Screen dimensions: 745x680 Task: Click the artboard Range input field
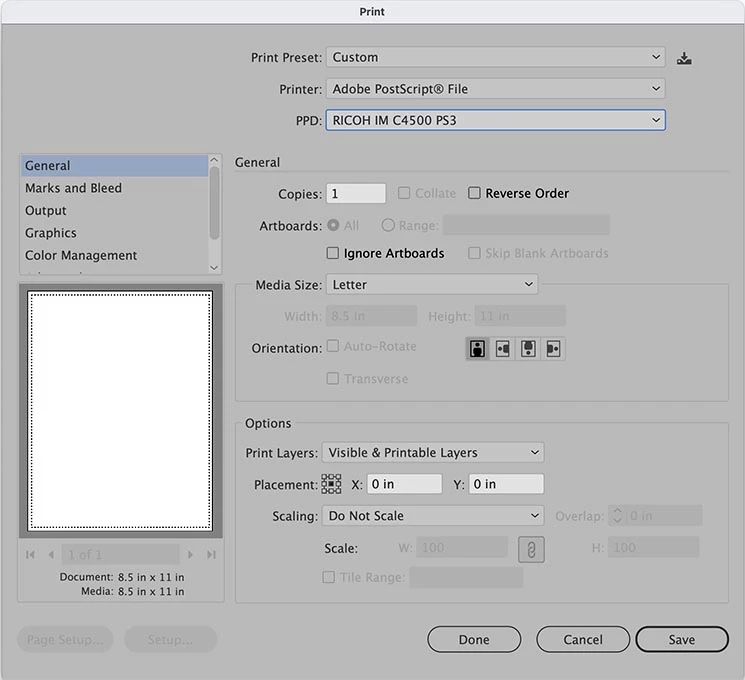(526, 225)
